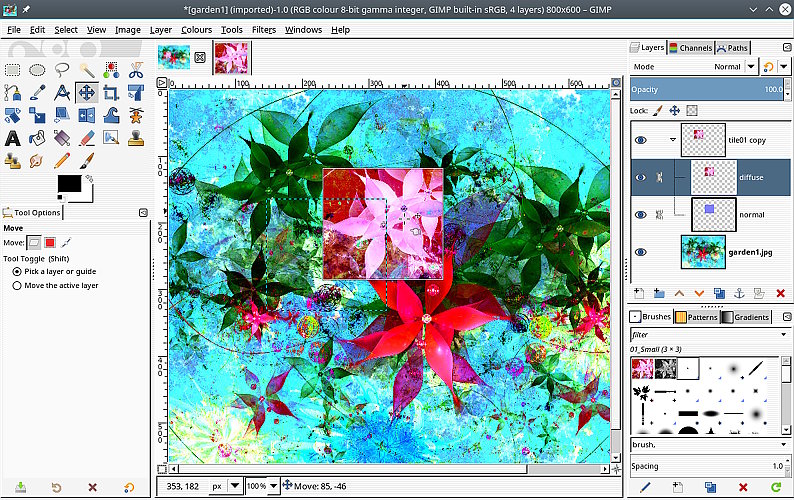This screenshot has width=794, height=500.
Task: Switch to the Paths tab
Action: (x=733, y=48)
